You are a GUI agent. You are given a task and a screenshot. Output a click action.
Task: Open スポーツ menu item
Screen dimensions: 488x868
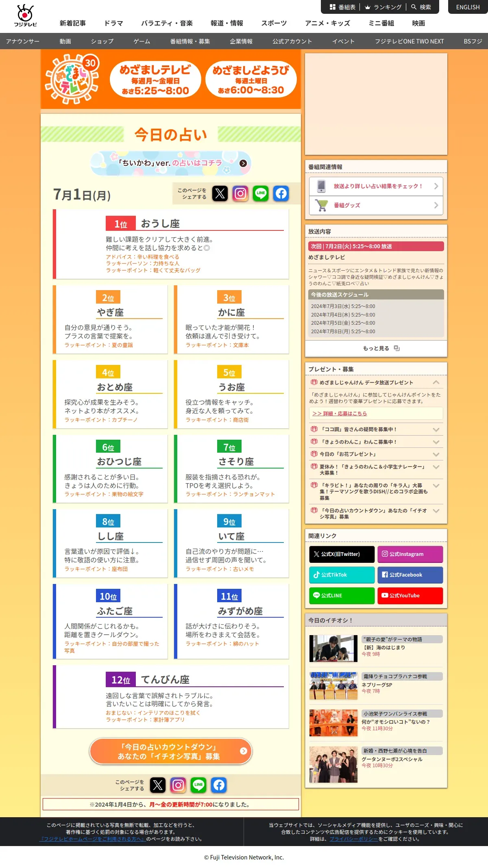click(x=274, y=23)
